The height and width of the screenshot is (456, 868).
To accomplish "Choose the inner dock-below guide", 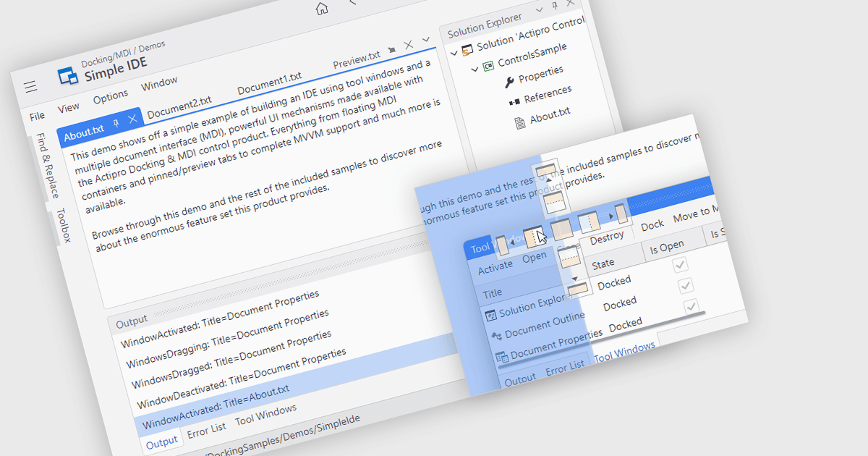I will click(570, 258).
